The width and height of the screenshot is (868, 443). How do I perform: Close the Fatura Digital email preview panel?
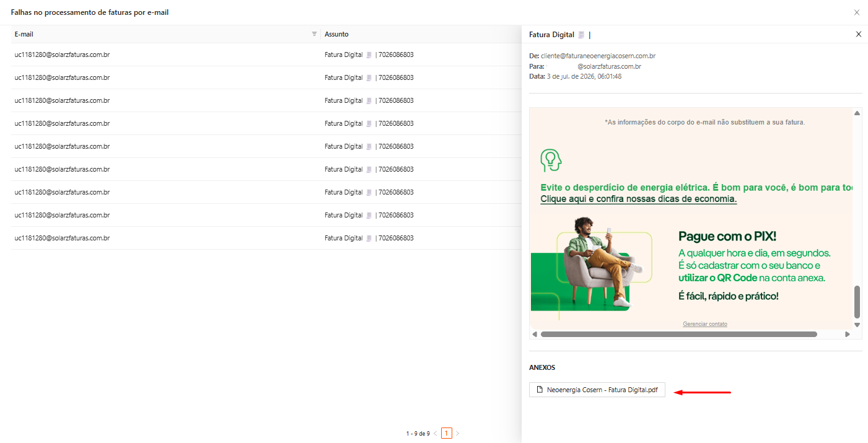click(x=858, y=34)
